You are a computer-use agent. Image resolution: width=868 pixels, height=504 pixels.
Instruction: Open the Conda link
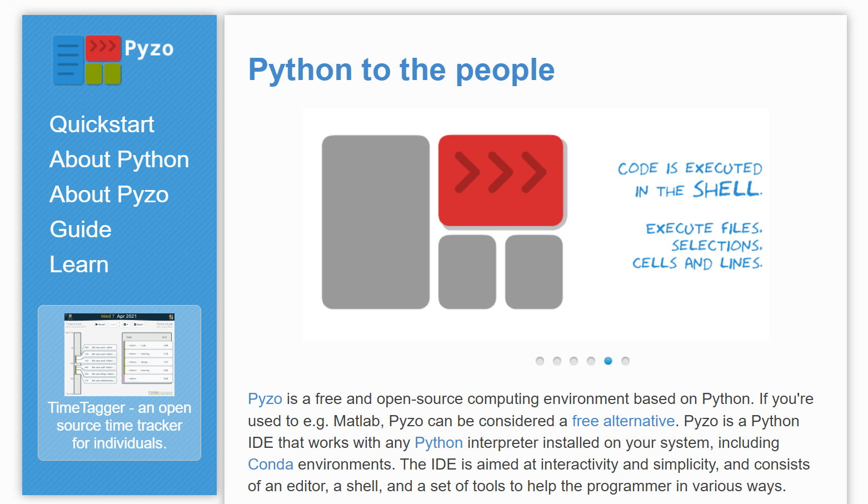[x=271, y=465]
